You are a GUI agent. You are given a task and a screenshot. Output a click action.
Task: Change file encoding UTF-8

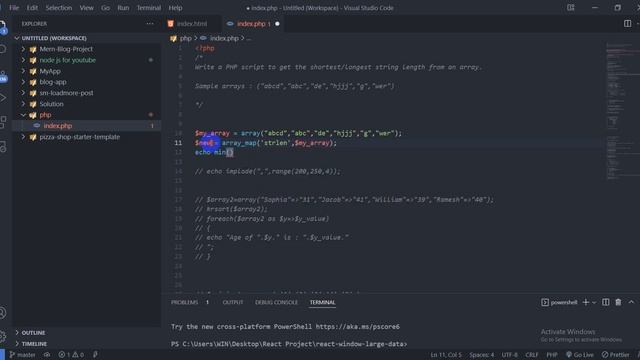(509, 355)
